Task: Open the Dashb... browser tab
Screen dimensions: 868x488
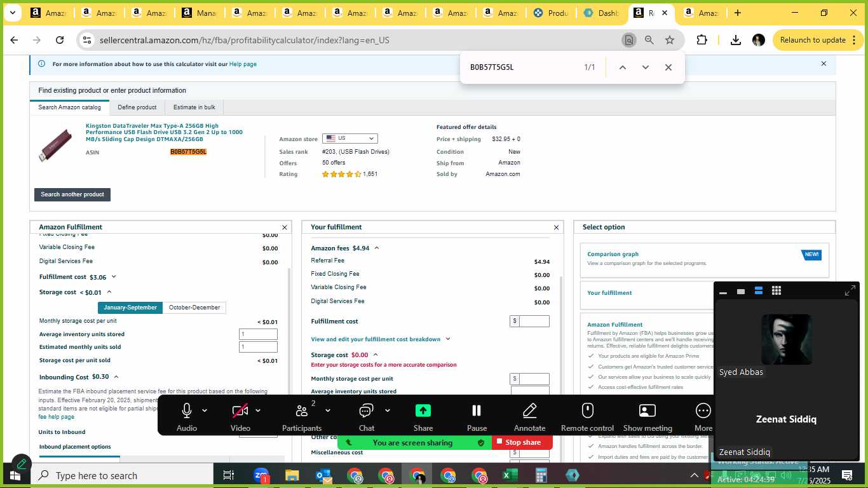Action: tap(602, 13)
